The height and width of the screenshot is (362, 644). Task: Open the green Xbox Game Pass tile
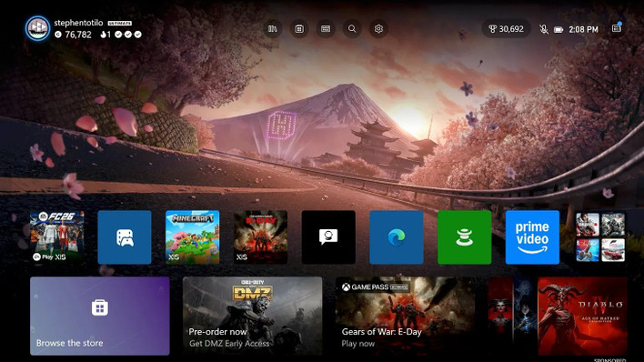point(464,237)
